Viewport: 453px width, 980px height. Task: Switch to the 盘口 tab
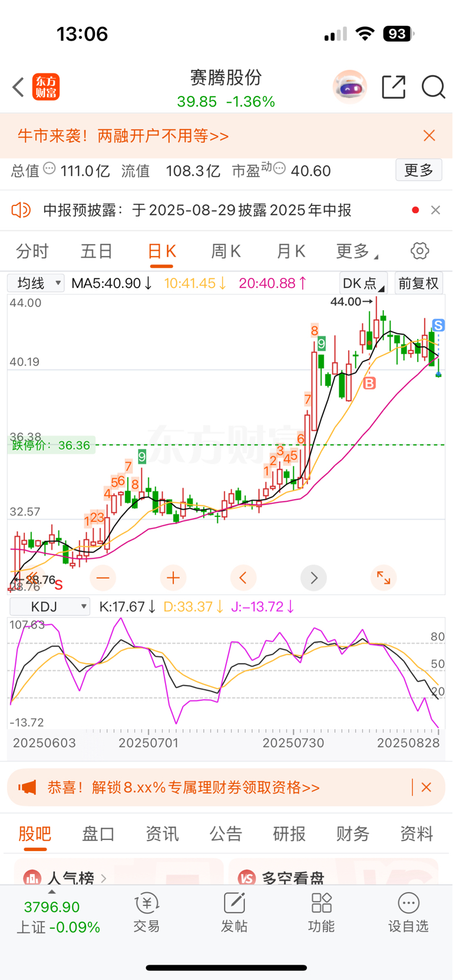(x=98, y=834)
